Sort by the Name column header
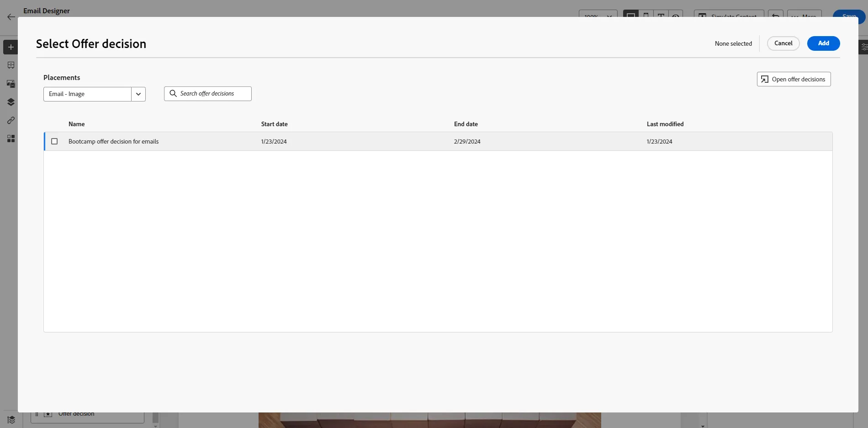This screenshot has height=428, width=868. [76, 124]
